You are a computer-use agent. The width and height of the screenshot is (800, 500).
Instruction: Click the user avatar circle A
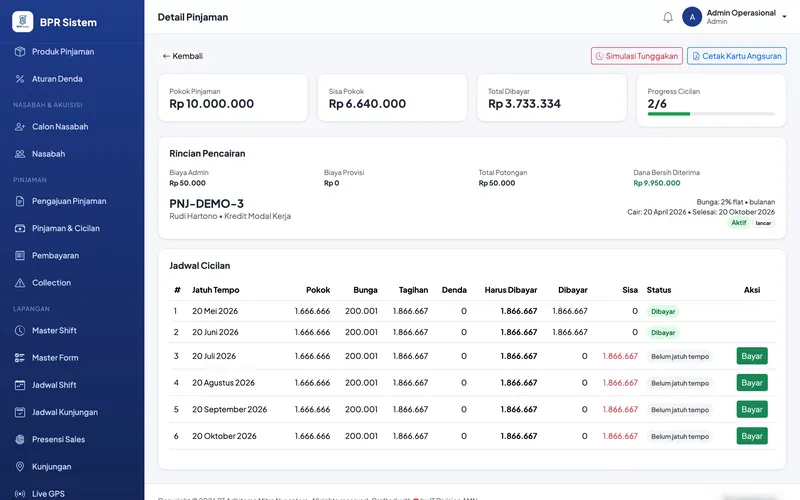(692, 17)
